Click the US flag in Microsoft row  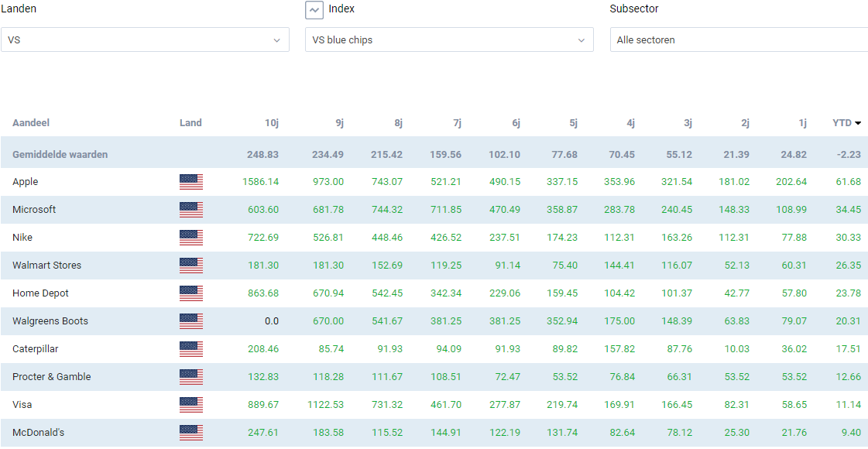click(191, 210)
